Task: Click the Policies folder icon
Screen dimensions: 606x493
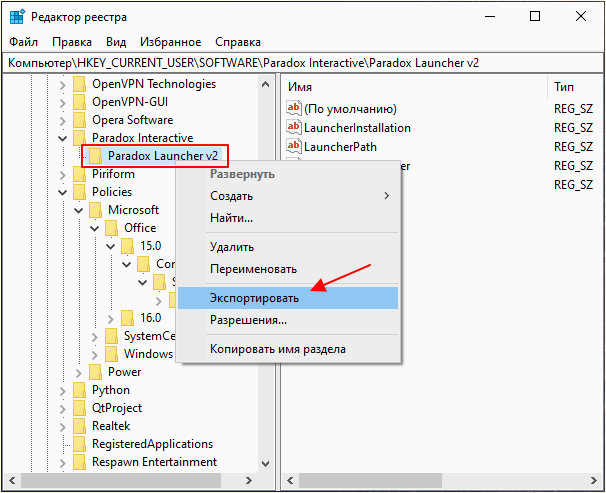Action: point(79,192)
